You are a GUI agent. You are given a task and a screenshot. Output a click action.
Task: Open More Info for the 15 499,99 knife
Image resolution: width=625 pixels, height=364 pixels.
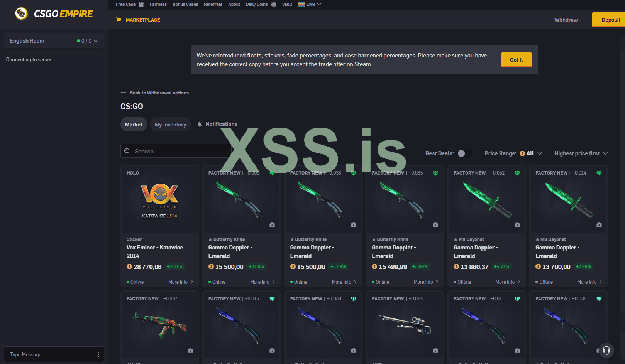[x=426, y=282]
